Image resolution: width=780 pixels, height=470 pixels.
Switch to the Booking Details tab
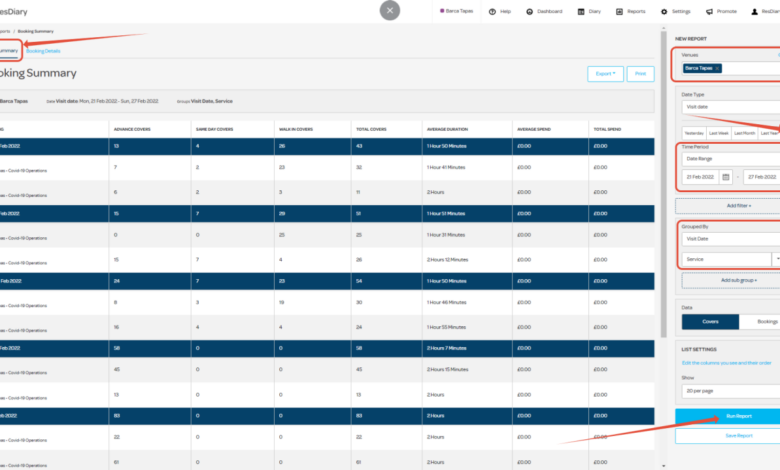point(44,49)
